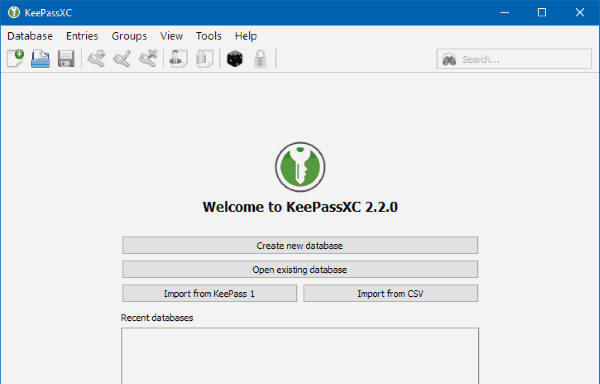Image resolution: width=600 pixels, height=384 pixels.
Task: Open the Entries menu
Action: [82, 36]
